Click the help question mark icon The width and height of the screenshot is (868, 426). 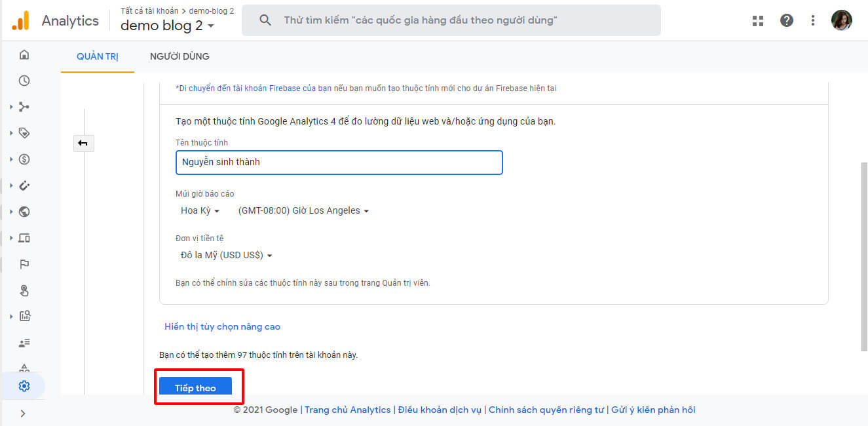click(x=787, y=20)
